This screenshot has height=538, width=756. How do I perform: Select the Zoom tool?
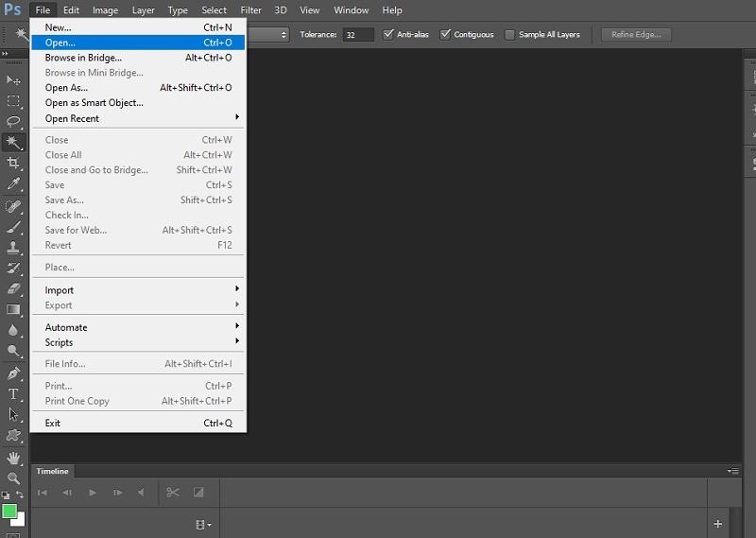coord(13,478)
